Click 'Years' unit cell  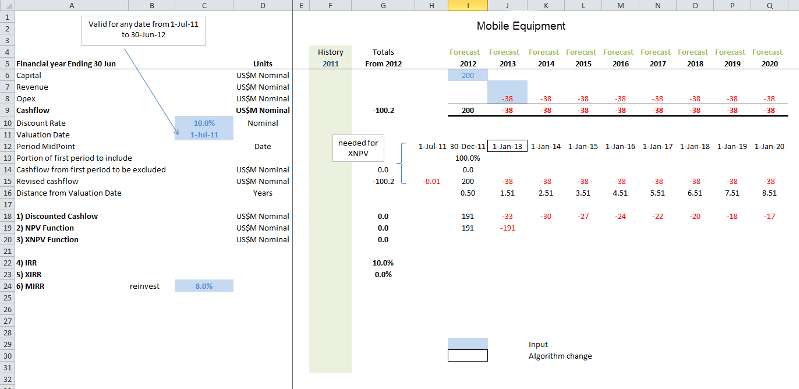pos(262,193)
